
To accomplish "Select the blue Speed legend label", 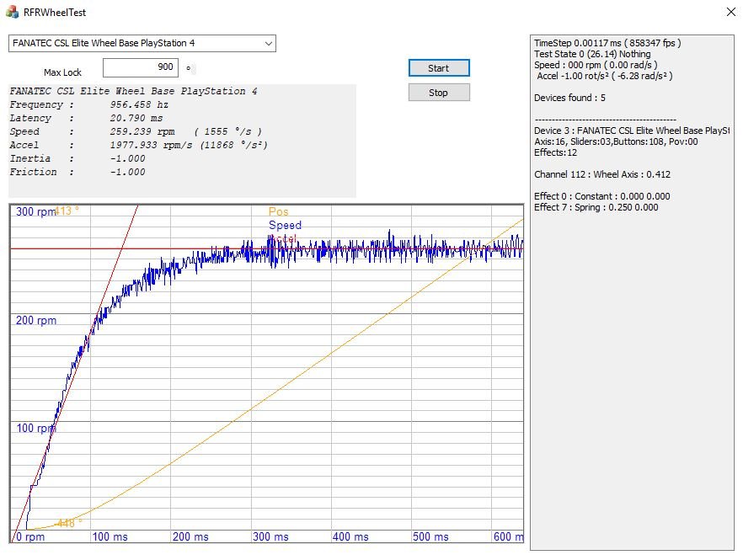I will tap(285, 226).
